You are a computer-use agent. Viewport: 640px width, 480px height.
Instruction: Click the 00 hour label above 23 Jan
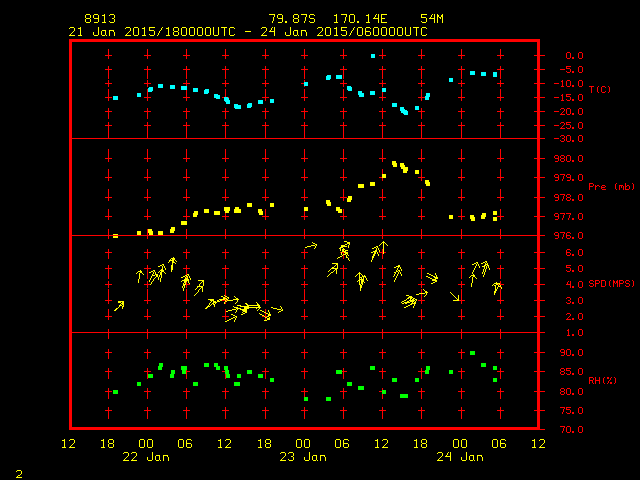(303, 444)
